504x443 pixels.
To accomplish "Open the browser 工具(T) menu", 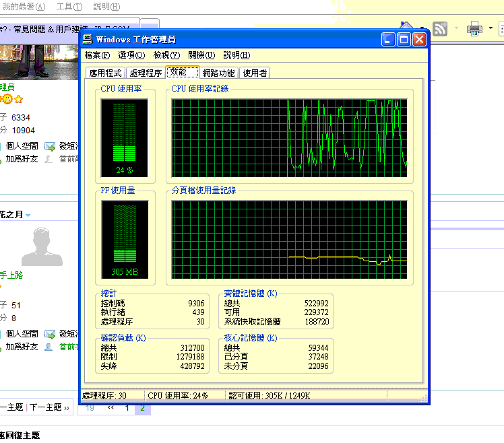I will [x=69, y=7].
